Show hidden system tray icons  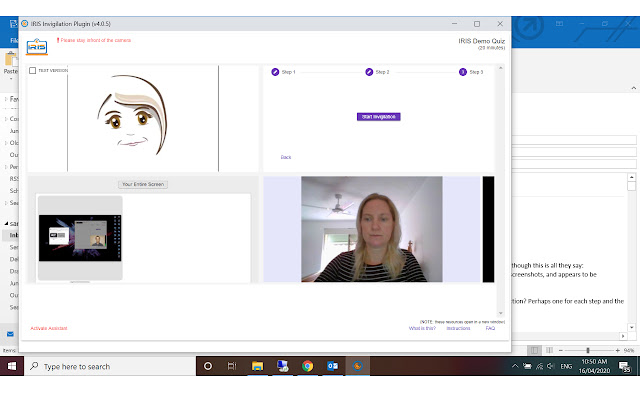[515, 366]
